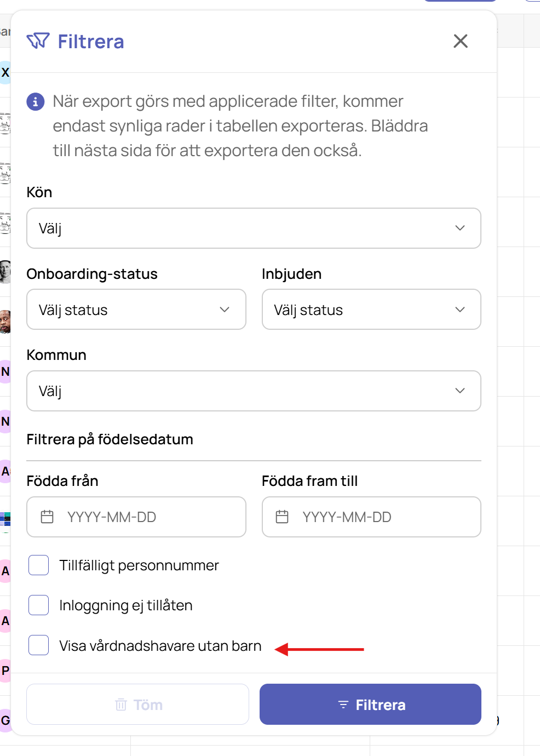Image resolution: width=540 pixels, height=756 pixels.
Task: Click calendar icon in Födda från field
Action: [47, 517]
